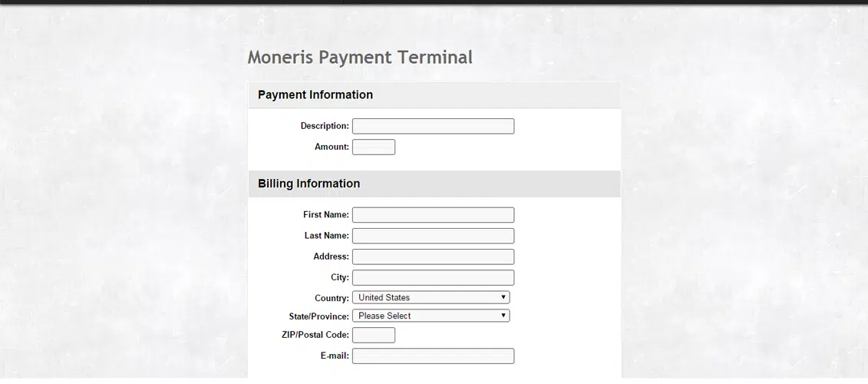Click the 'Billing Information' section header
This screenshot has width=868, height=384.
pos(309,184)
